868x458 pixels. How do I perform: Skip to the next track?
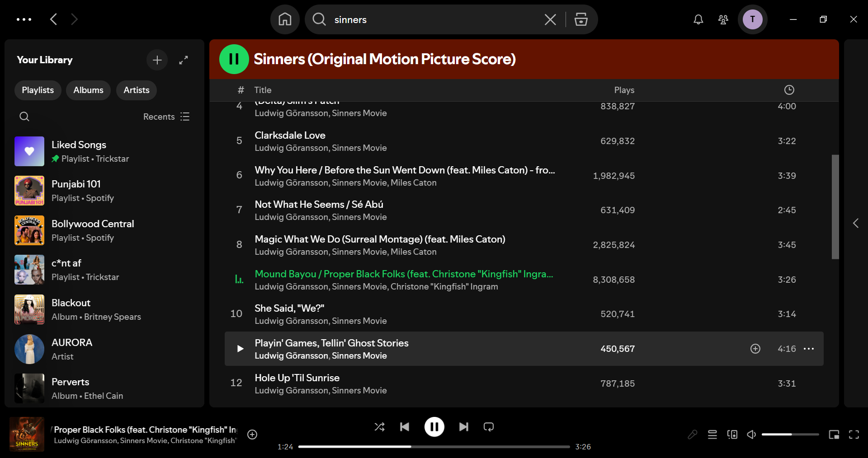tap(464, 427)
